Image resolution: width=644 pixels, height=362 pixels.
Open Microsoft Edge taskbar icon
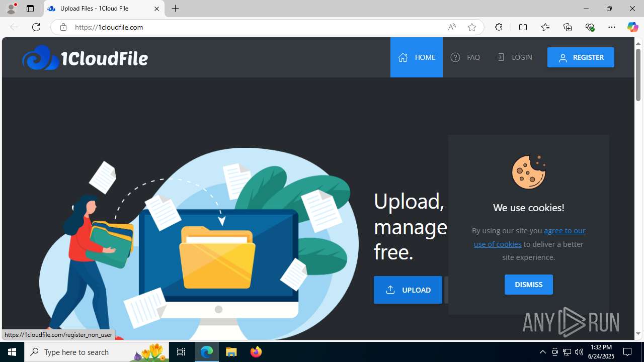tap(207, 352)
